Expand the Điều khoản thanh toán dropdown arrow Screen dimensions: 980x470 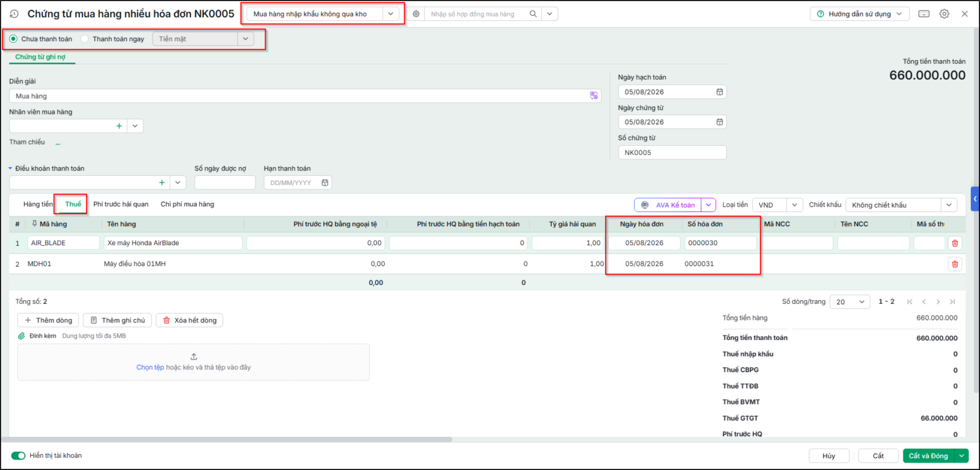click(x=178, y=183)
